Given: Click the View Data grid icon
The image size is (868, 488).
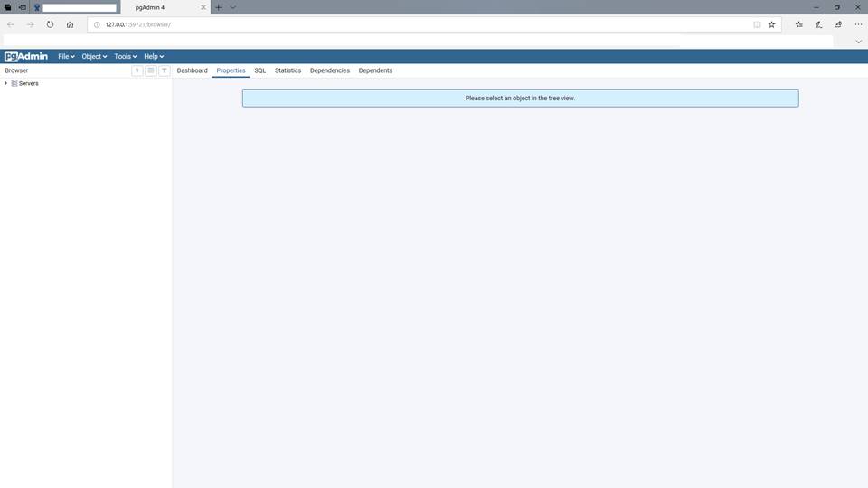Looking at the screenshot, I should point(151,70).
